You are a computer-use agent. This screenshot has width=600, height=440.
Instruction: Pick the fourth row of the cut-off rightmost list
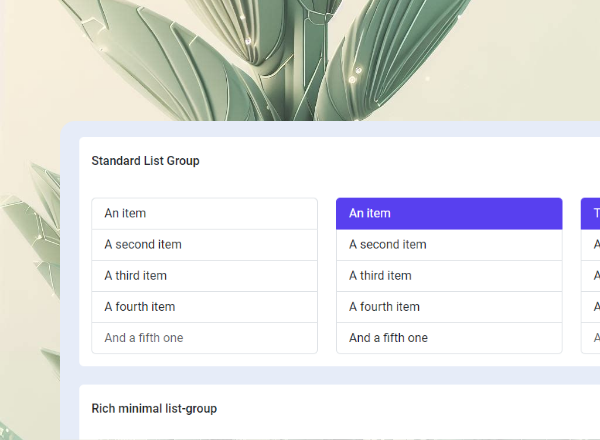(591, 306)
